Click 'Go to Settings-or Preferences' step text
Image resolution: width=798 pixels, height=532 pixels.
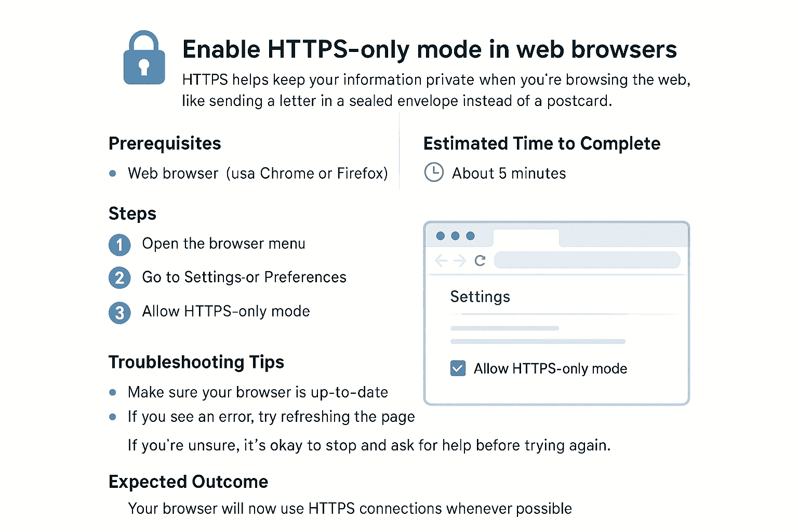click(244, 277)
